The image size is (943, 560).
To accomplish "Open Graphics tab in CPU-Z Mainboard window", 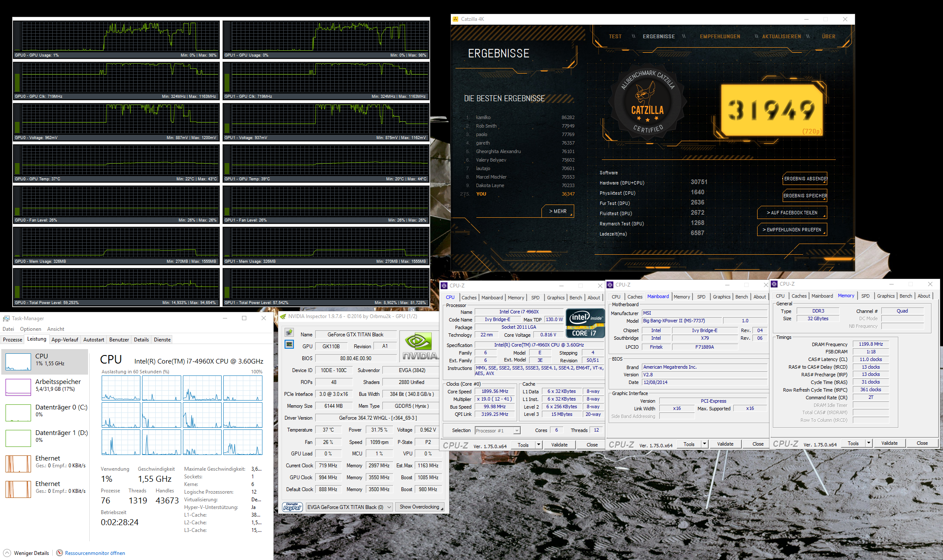I will click(x=721, y=297).
